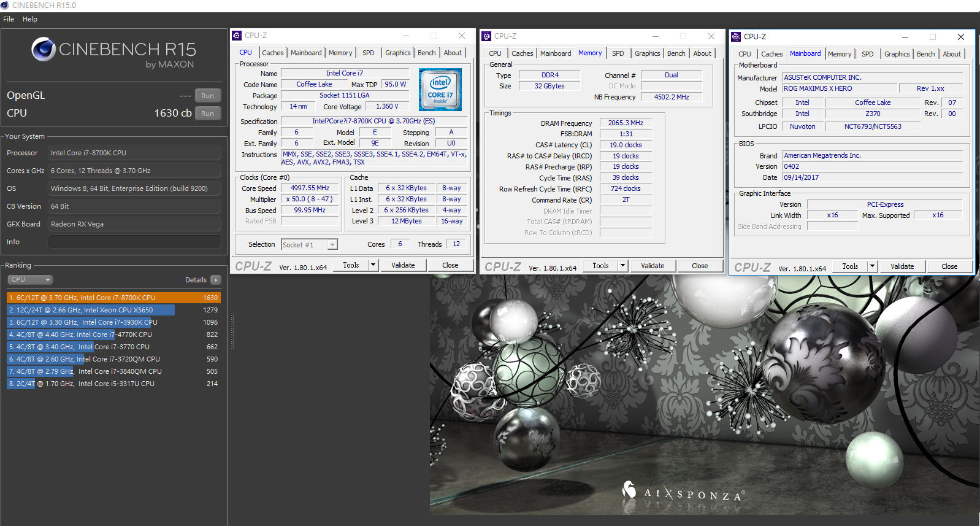Minimize the first CPU-Z window
Viewport: 980px width, 526px height.
(405, 36)
